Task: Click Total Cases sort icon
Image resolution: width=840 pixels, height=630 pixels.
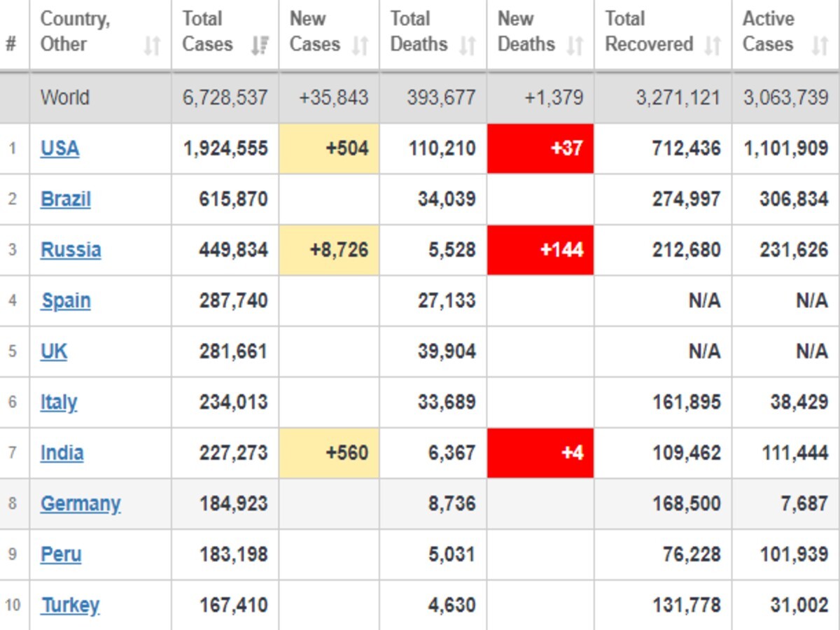Action: pos(260,46)
